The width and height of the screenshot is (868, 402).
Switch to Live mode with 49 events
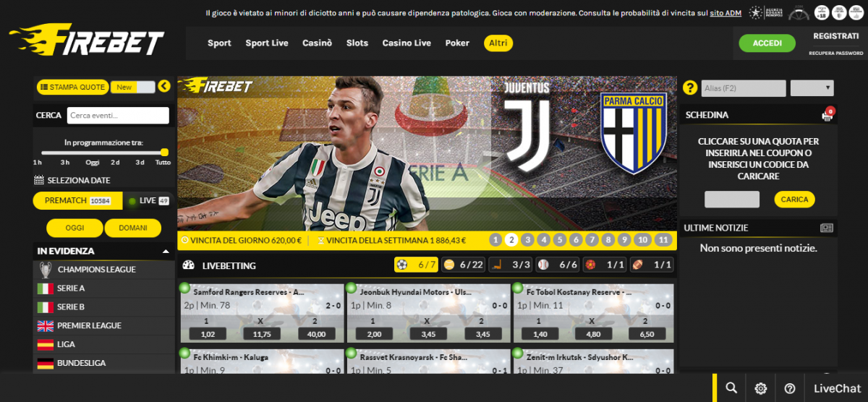[x=148, y=200]
